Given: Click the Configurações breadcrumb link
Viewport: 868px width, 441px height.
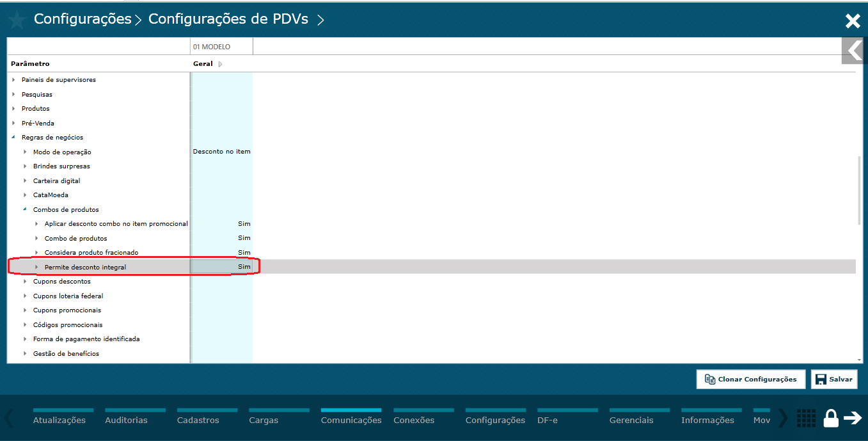Looking at the screenshot, I should (83, 19).
